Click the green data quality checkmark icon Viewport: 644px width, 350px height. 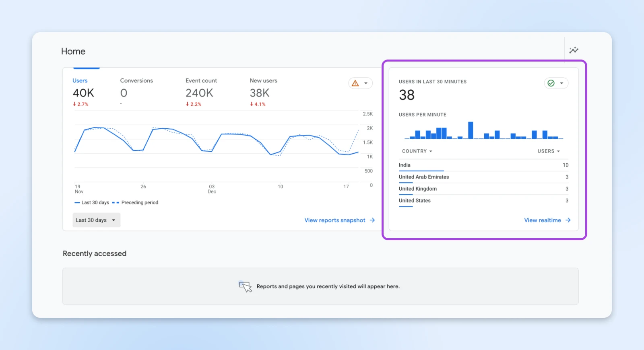[551, 83]
